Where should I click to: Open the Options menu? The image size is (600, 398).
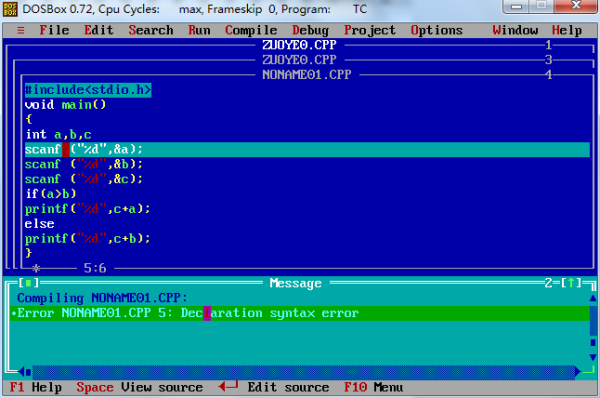click(x=437, y=30)
